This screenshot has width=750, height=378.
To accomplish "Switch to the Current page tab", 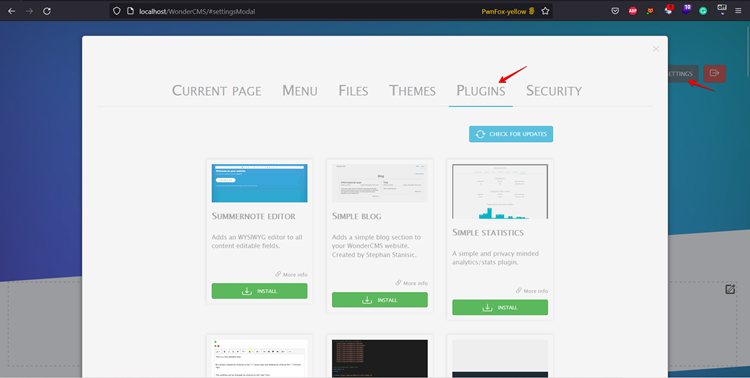I will [x=217, y=91].
